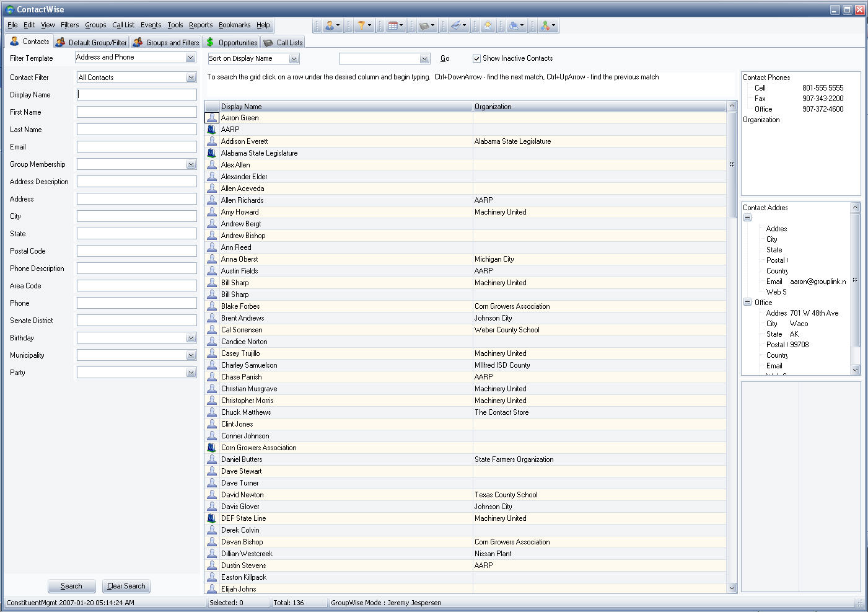Open the empty combo box beside Go

tap(424, 59)
